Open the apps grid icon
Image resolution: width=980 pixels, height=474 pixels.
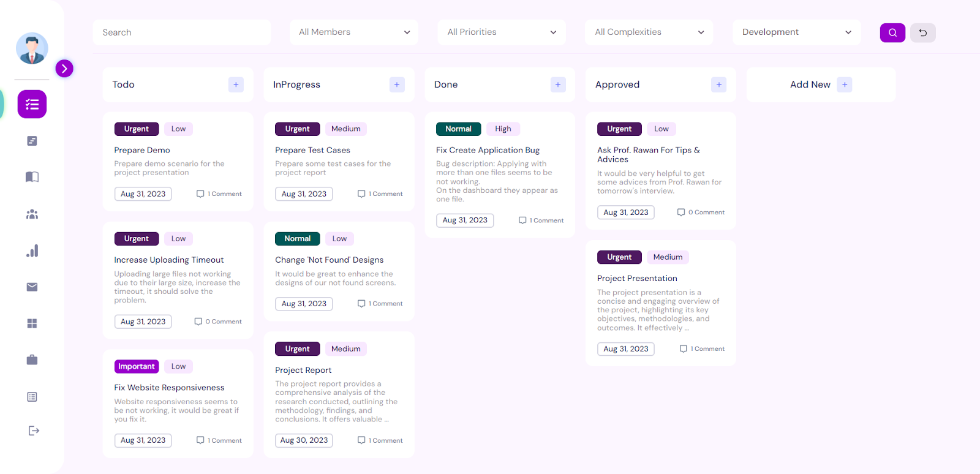click(31, 323)
